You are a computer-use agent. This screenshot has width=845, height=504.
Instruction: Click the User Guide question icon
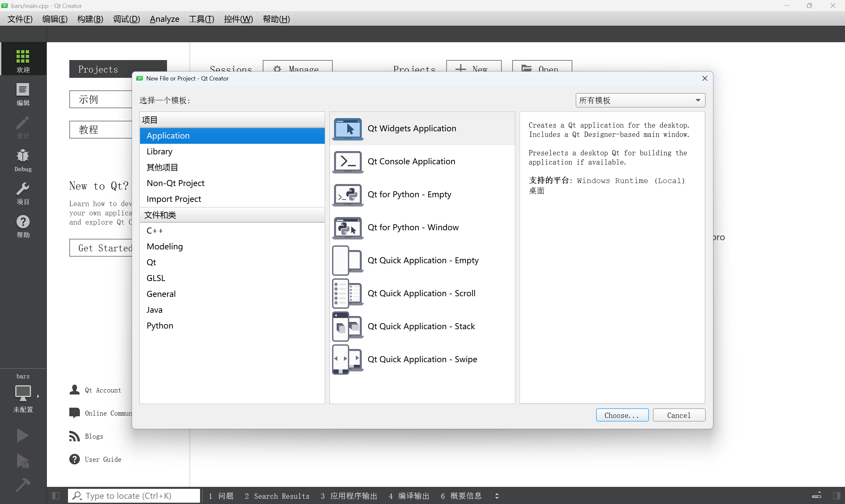click(x=74, y=459)
